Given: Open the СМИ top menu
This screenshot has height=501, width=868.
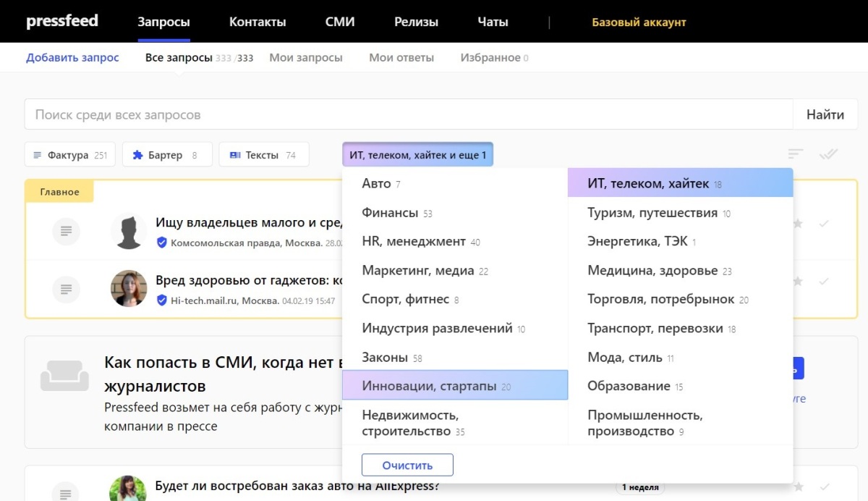Looking at the screenshot, I should click(x=340, y=22).
